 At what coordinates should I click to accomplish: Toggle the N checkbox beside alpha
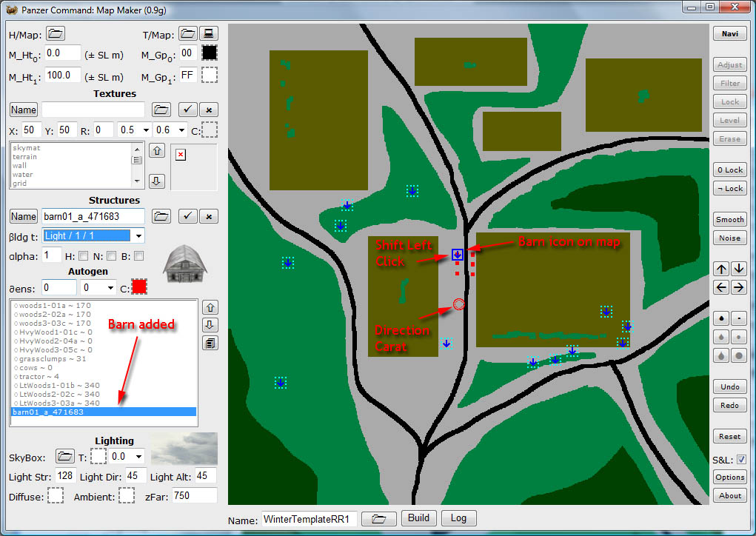pos(111,256)
